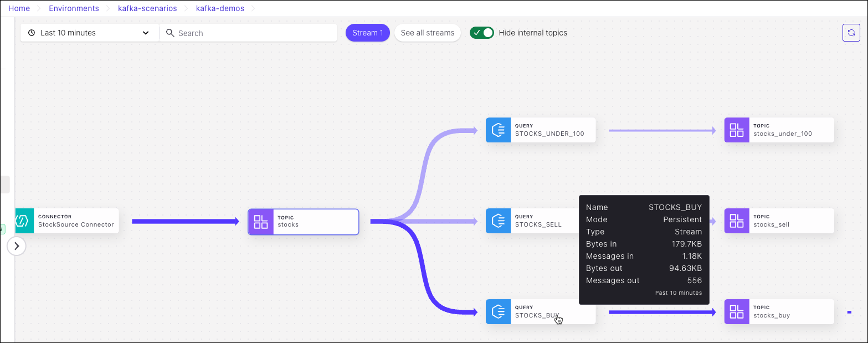
Task: Go to the Home breadcrumb link
Action: tap(19, 8)
